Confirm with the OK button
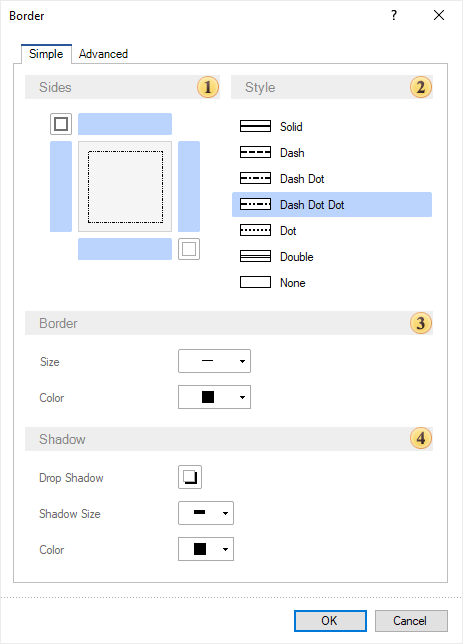The height and width of the screenshot is (644, 463). coord(330,621)
